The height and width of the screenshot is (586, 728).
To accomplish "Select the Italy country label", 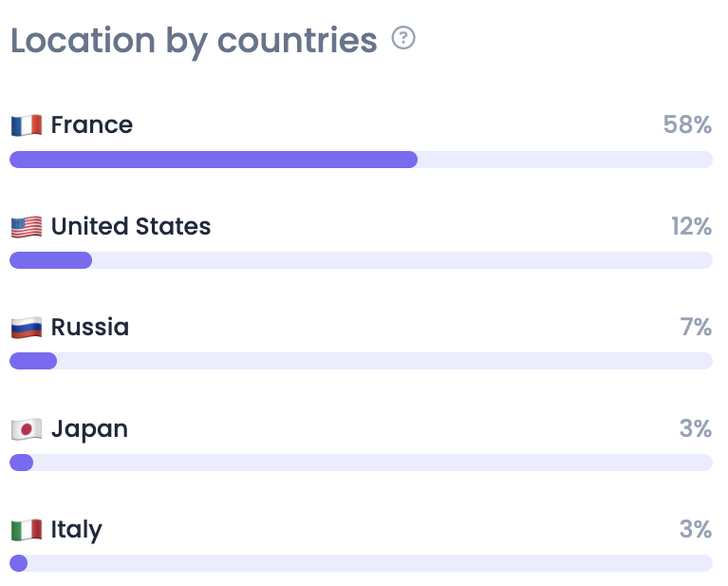I will (76, 530).
